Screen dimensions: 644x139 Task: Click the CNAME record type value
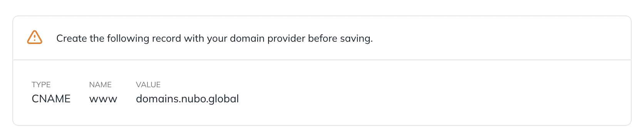[51, 99]
